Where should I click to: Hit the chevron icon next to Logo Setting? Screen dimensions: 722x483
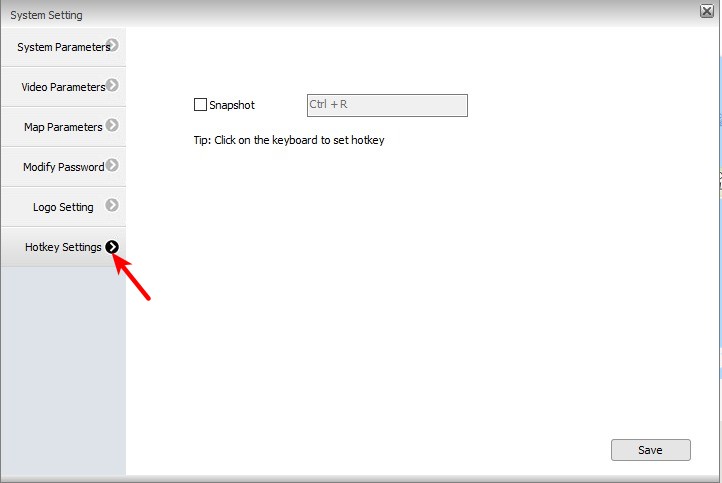tap(112, 206)
